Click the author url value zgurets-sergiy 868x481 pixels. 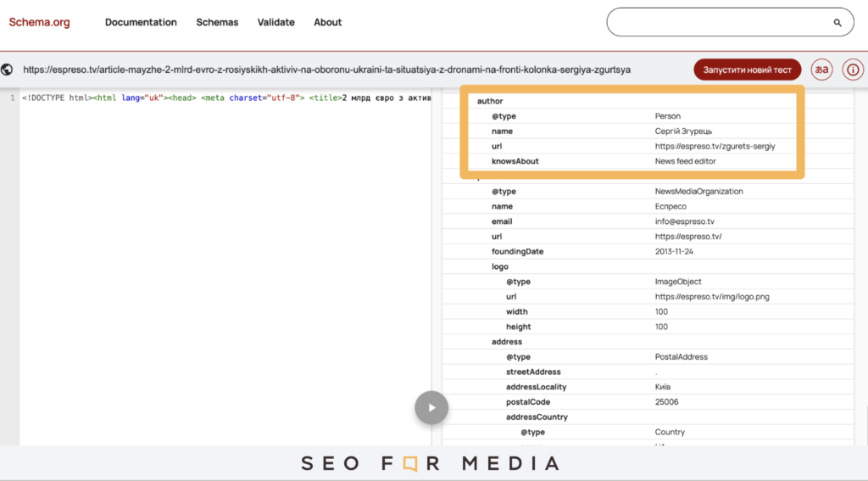pos(715,146)
